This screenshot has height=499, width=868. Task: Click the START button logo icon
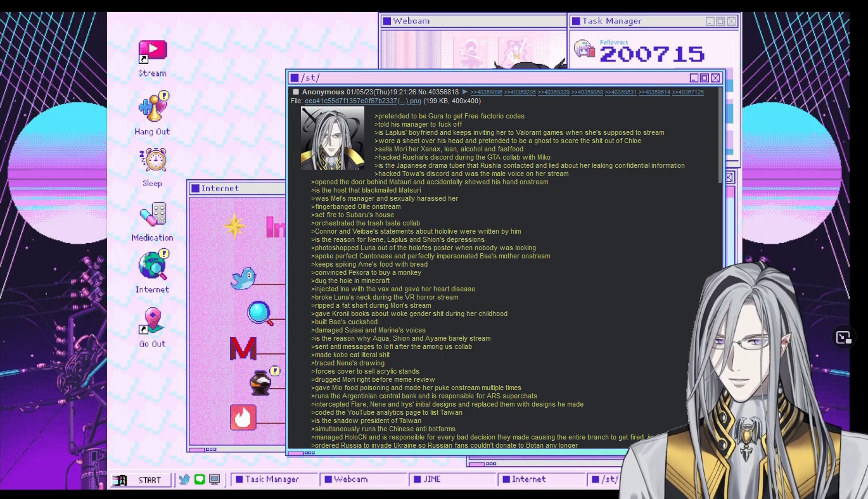pyautogui.click(x=120, y=480)
